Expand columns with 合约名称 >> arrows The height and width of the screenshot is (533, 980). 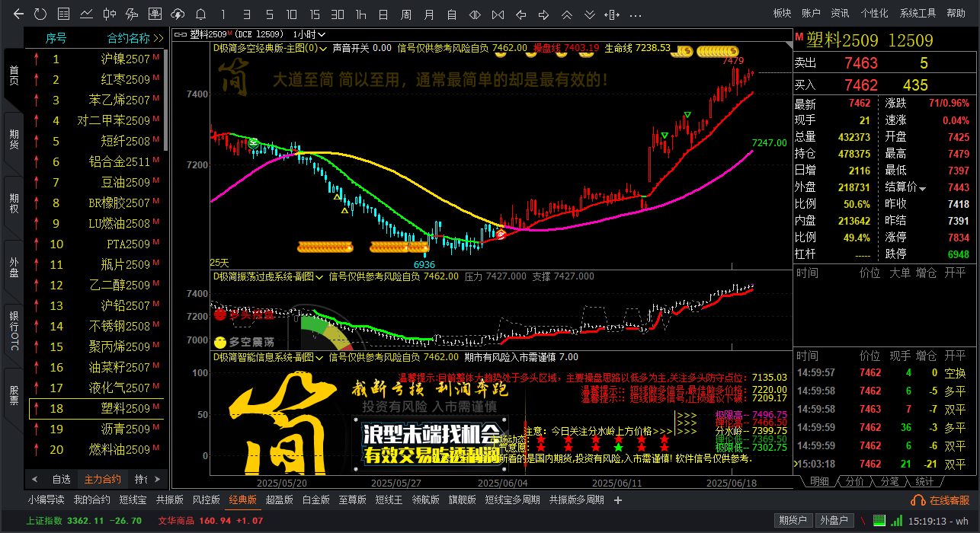159,38
